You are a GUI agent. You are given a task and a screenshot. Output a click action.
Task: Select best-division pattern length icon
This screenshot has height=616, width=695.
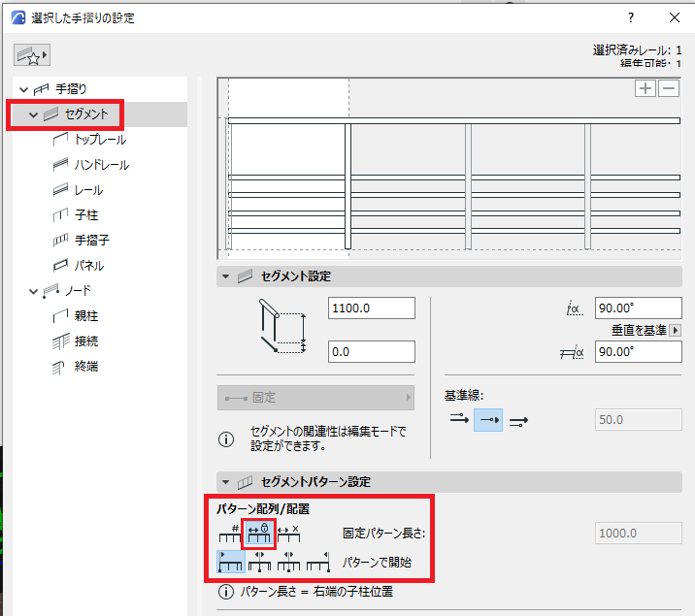point(288,534)
